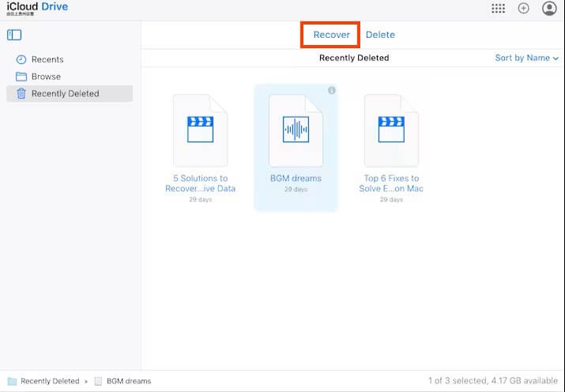Click the Delete button
The height and width of the screenshot is (392, 565).
(x=380, y=35)
